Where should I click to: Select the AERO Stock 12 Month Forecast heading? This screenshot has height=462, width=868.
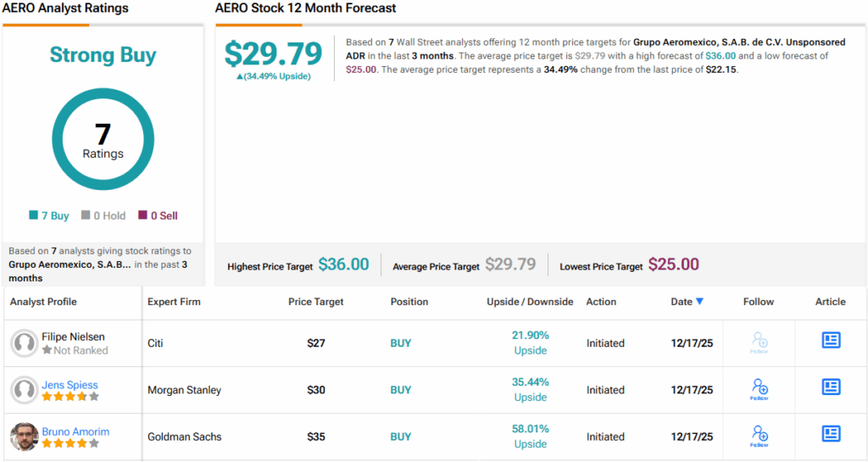pos(306,8)
